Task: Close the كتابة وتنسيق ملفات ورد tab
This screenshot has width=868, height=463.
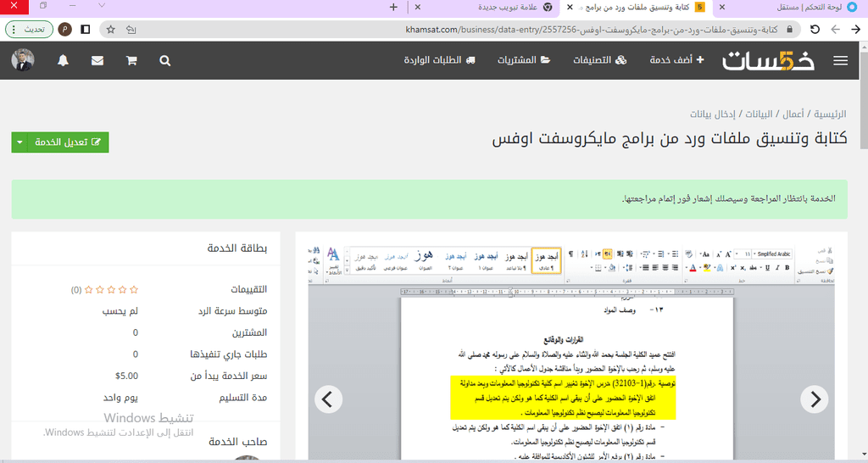Action: (570, 7)
